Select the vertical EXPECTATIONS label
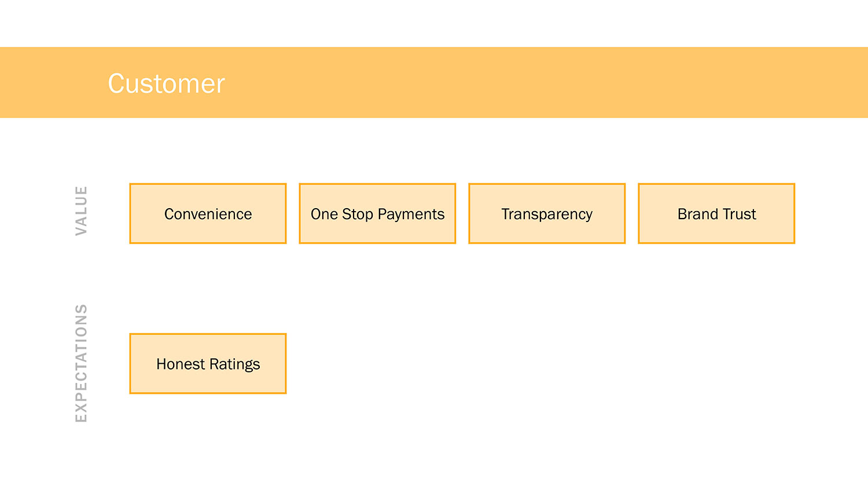This screenshot has width=868, height=488. point(81,363)
